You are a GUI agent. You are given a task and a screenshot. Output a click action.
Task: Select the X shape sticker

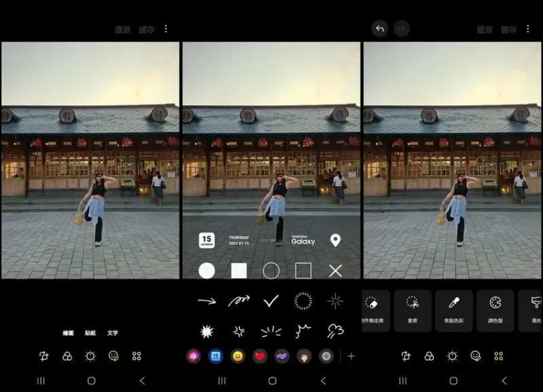pyautogui.click(x=335, y=271)
